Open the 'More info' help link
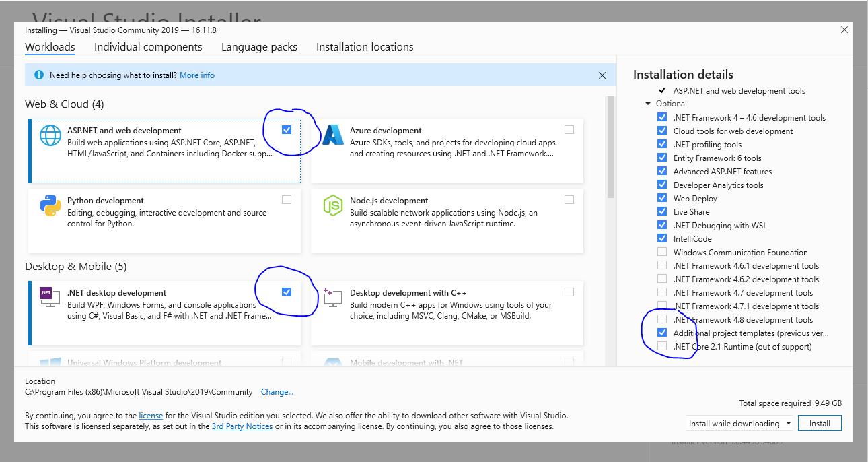Image resolution: width=868 pixels, height=462 pixels. 197,75
